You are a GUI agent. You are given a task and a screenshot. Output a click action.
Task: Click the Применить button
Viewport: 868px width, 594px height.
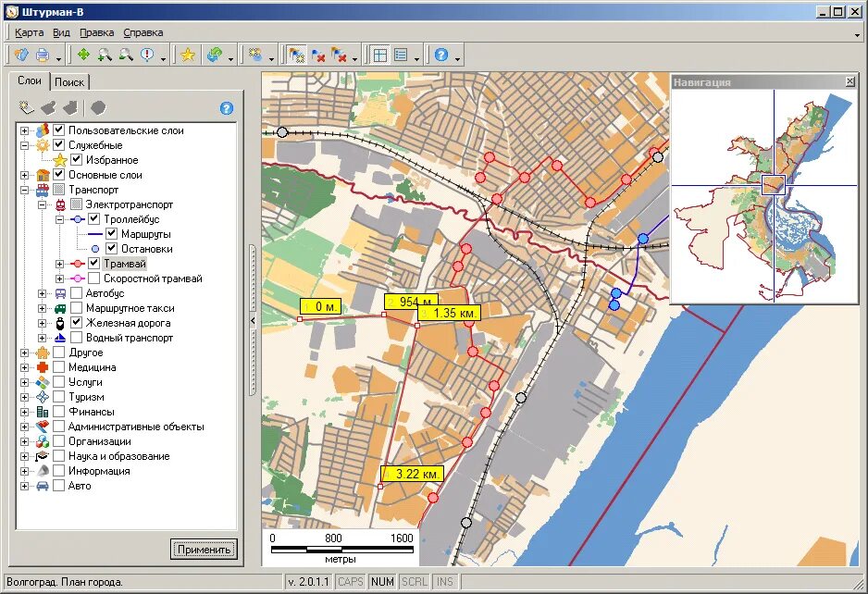pos(205,550)
